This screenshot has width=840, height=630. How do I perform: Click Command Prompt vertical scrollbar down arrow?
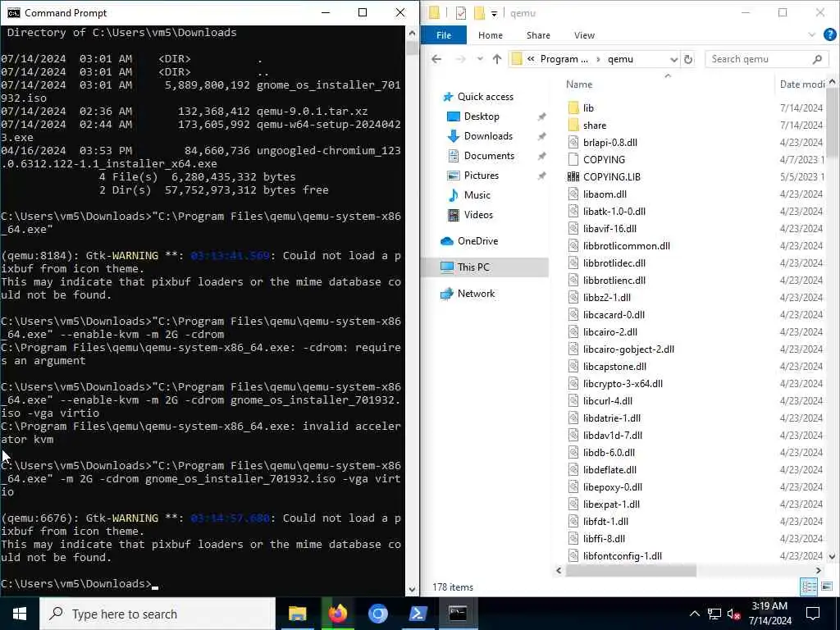[x=412, y=589]
